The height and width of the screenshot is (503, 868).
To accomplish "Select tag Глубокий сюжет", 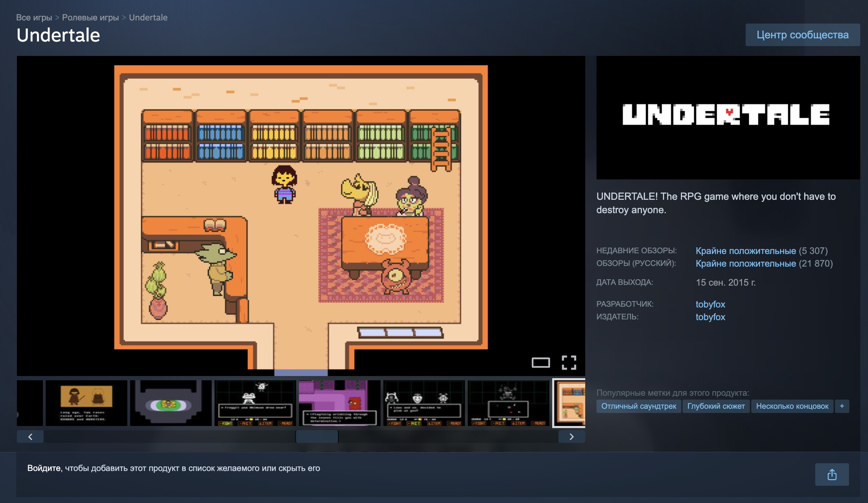I will [716, 406].
